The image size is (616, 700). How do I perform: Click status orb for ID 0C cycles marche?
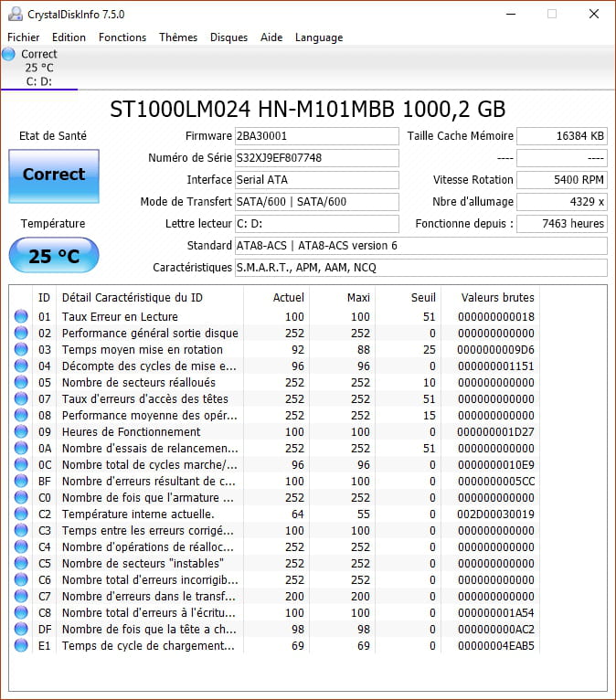tap(21, 464)
